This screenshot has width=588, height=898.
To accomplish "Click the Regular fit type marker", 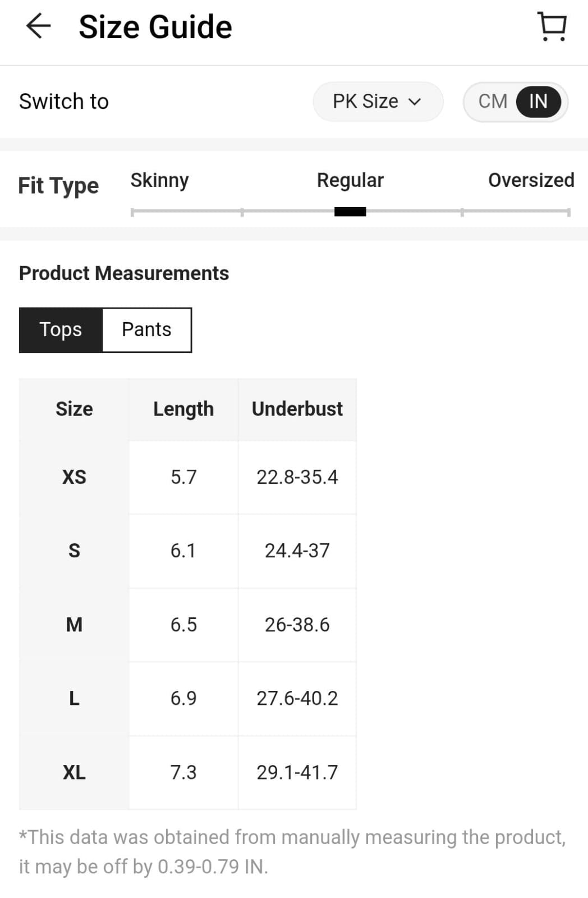I will (x=350, y=212).
